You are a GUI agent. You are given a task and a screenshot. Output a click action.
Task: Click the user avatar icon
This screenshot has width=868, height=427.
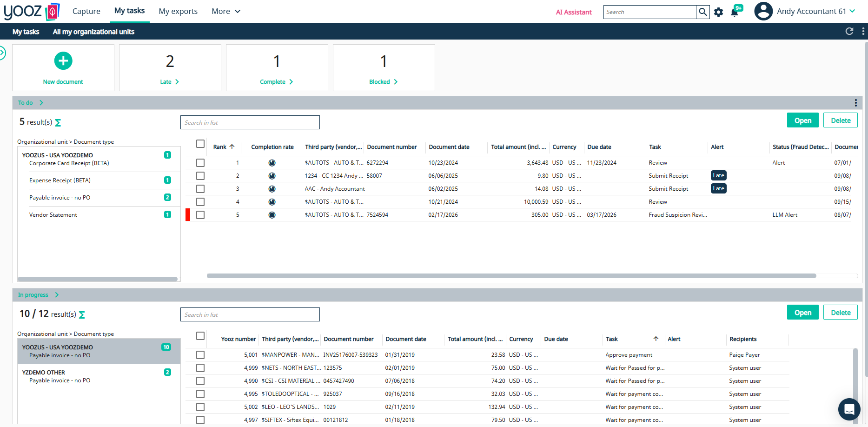[763, 11]
